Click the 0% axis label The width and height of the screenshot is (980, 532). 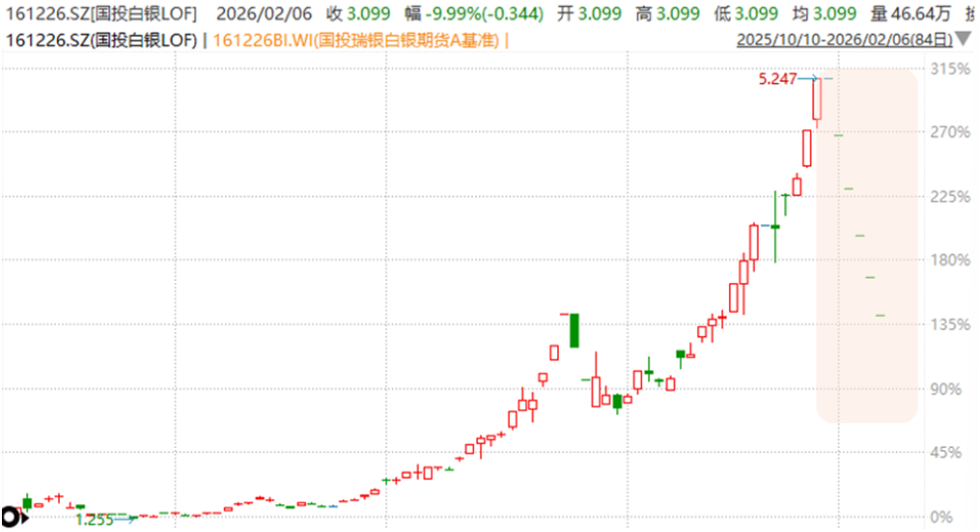click(x=941, y=517)
